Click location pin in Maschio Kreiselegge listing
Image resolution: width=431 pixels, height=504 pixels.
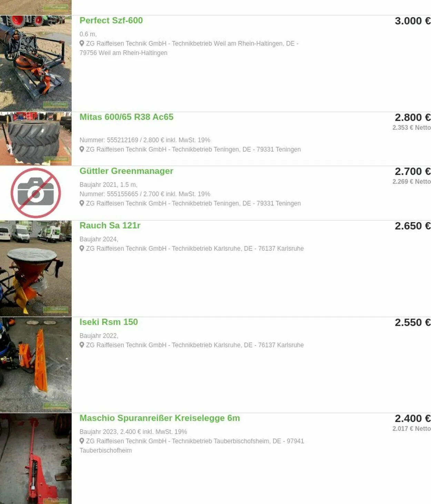[x=82, y=441]
